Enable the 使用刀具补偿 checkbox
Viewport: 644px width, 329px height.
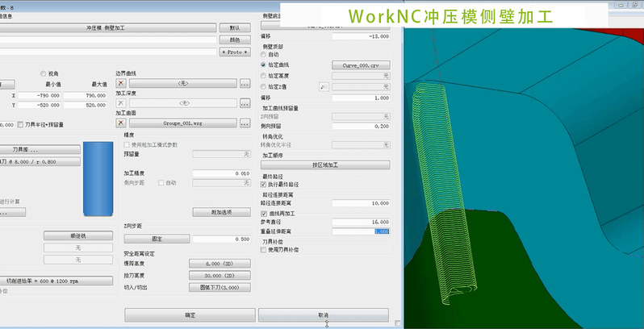pyautogui.click(x=264, y=249)
